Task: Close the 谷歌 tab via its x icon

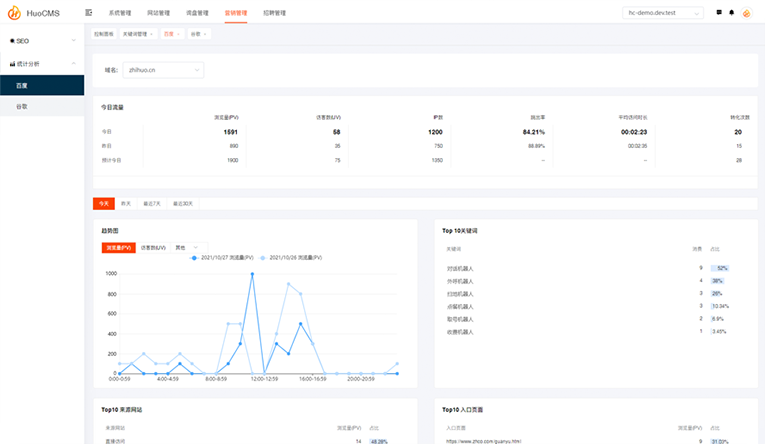Action: (206, 34)
